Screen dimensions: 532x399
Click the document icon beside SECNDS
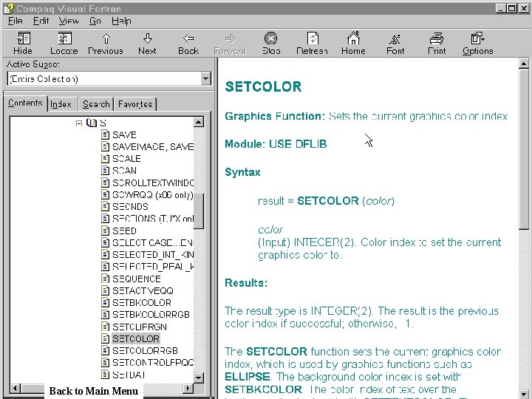105,206
